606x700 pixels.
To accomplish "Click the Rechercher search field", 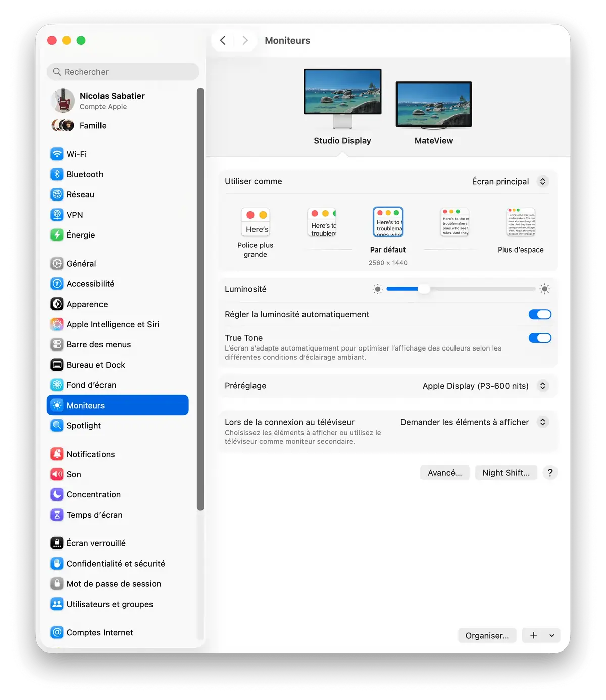I will point(123,72).
